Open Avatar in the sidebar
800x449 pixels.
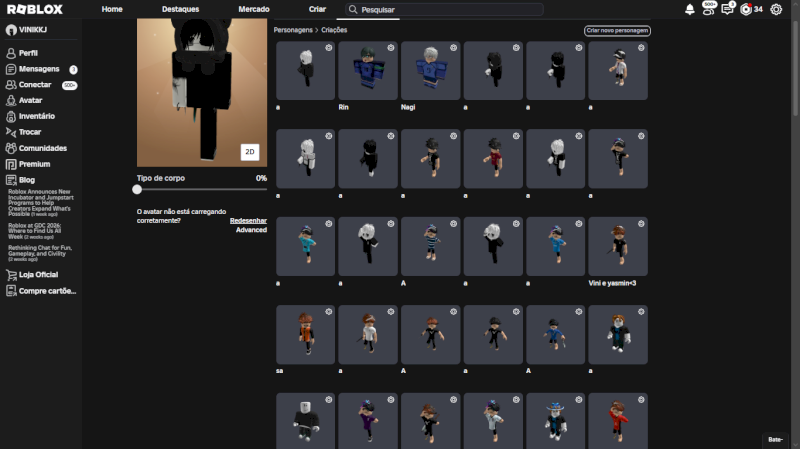30,101
